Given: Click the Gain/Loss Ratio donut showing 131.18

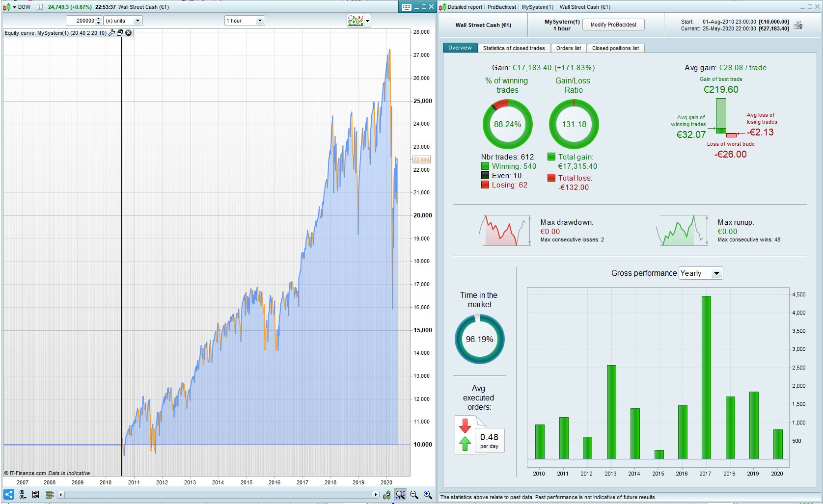Looking at the screenshot, I should pos(574,124).
